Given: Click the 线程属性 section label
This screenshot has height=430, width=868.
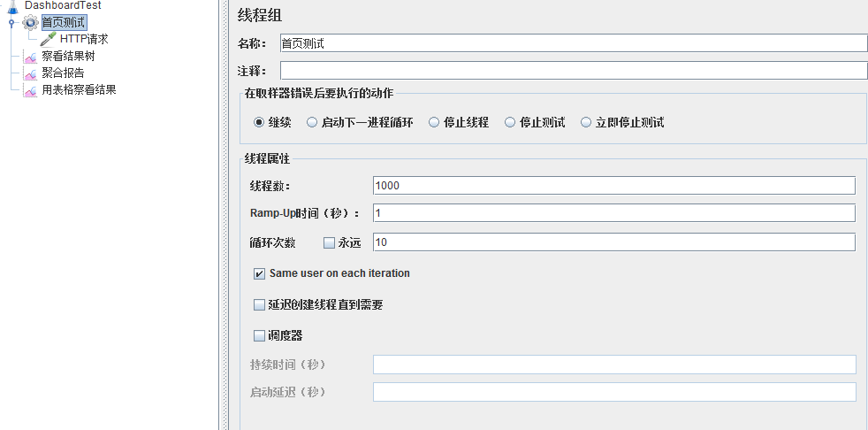Looking at the screenshot, I should click(267, 159).
